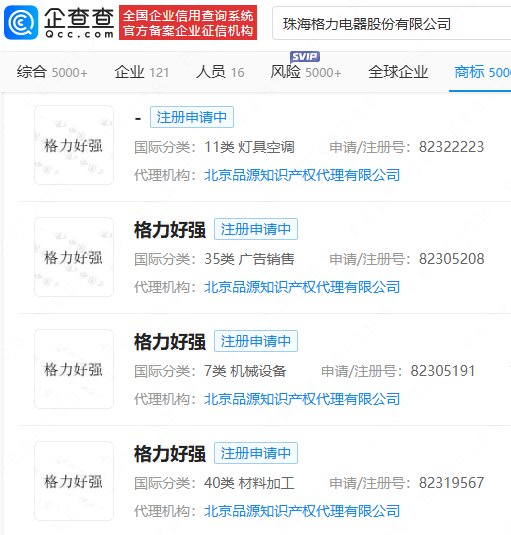The width and height of the screenshot is (511, 535).
Task: Click the Qichacha blue logo icon
Action: [x=21, y=23]
